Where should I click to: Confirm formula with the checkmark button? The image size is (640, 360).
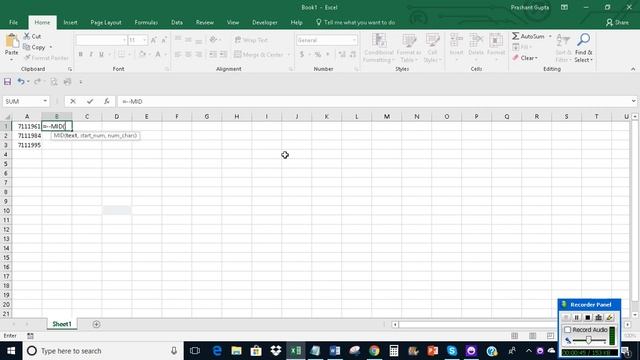click(90, 101)
